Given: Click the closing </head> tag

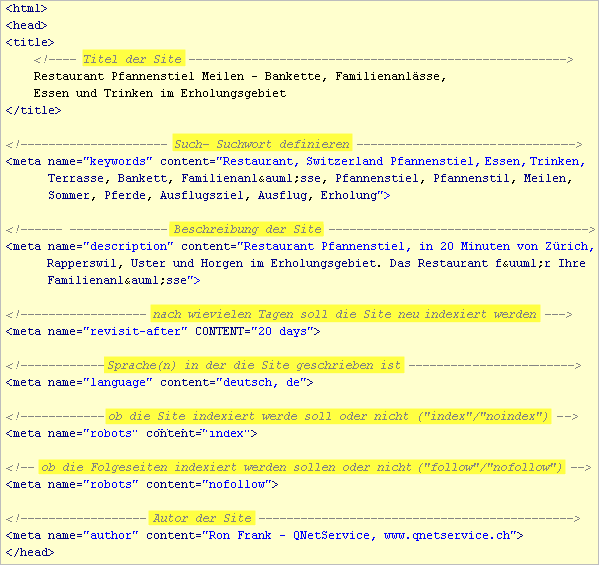Looking at the screenshot, I should (x=30, y=552).
